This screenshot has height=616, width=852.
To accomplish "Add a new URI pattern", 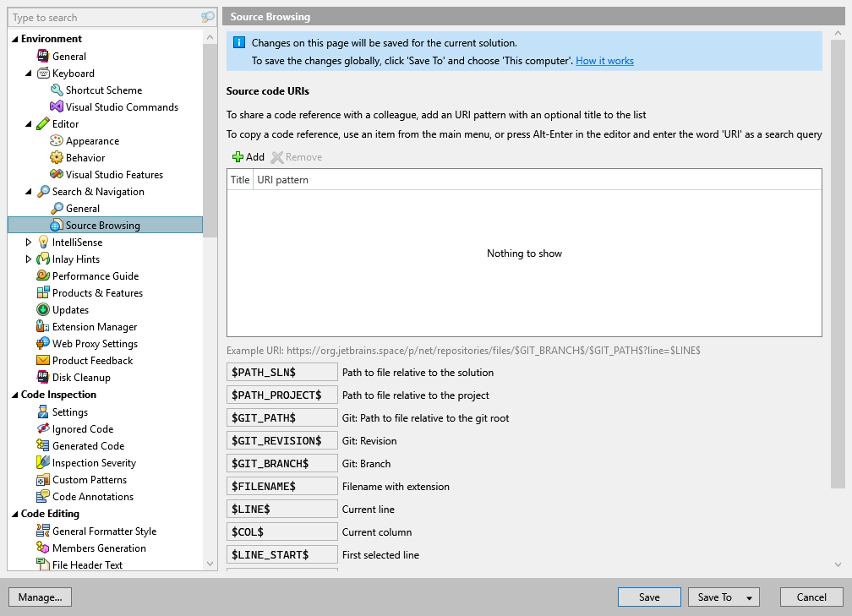I will 248,157.
